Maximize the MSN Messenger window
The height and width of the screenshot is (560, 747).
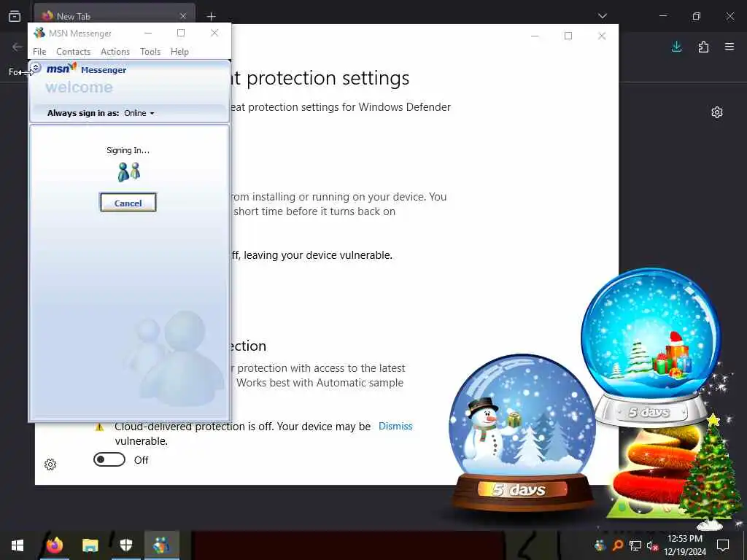(181, 33)
